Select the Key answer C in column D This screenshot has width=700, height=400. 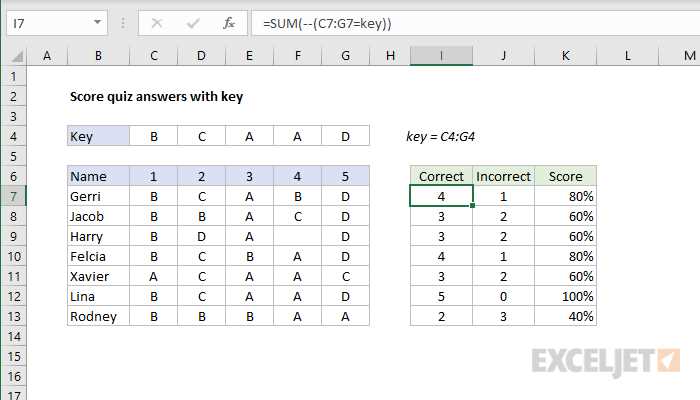201,136
